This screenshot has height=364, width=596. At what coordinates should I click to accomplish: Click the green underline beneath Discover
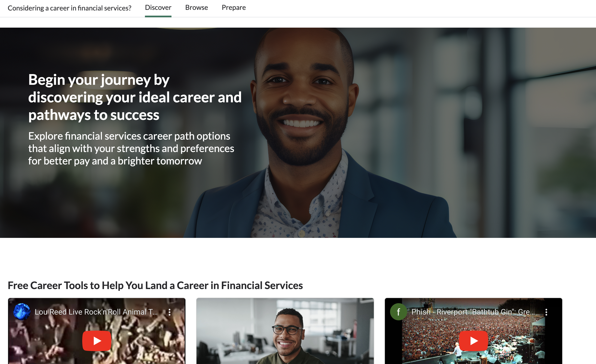pyautogui.click(x=158, y=16)
